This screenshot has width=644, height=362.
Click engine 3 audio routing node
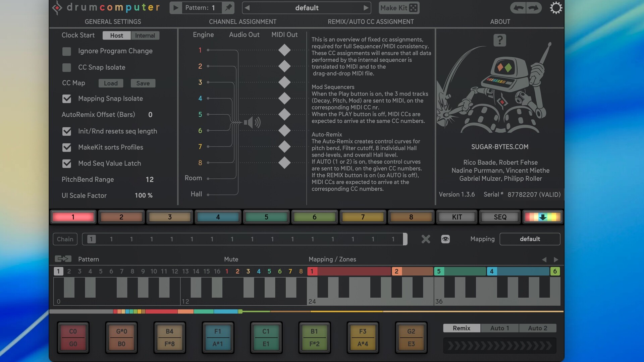pos(208,82)
